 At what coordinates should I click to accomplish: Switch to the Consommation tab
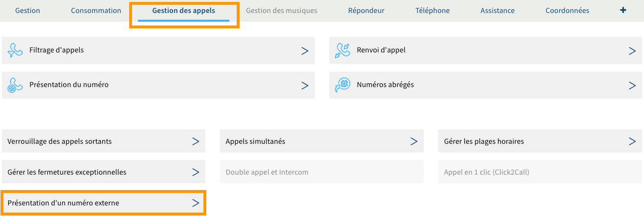(96, 11)
